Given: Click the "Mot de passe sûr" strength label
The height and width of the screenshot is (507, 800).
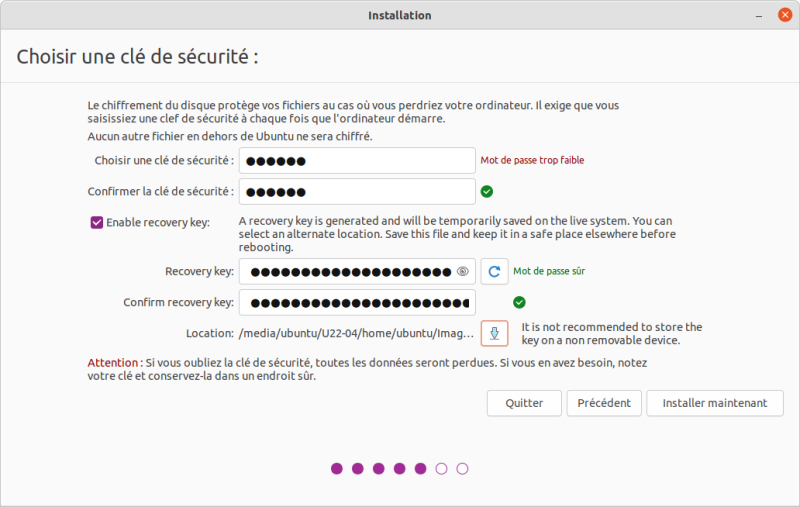Looking at the screenshot, I should pos(549,271).
